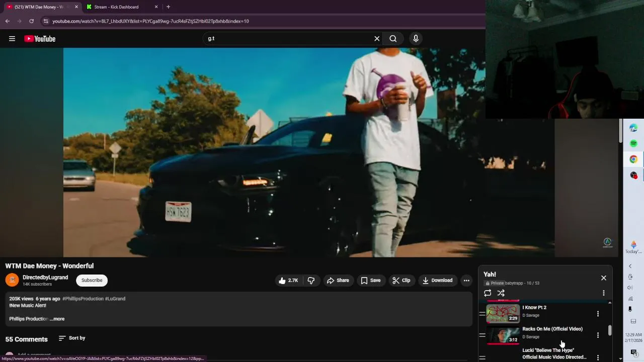Click the Lucki "Believe The Hype" title
The width and height of the screenshot is (644, 362).
[x=554, y=353]
